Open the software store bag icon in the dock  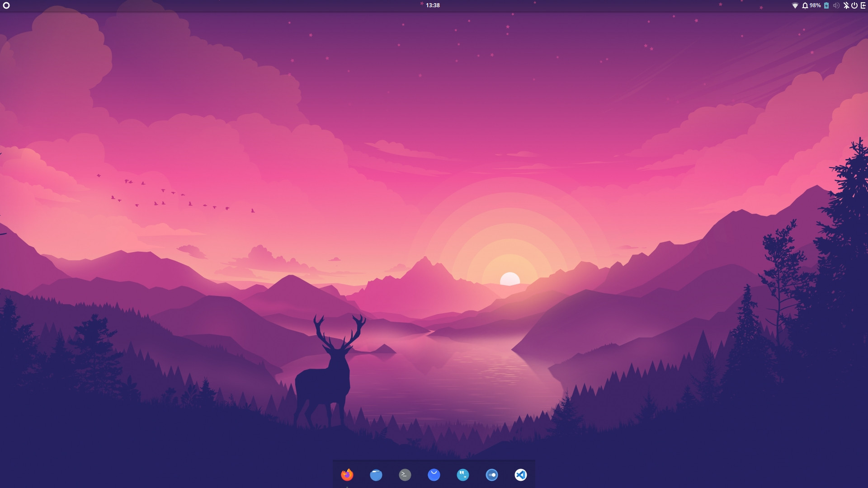click(434, 474)
